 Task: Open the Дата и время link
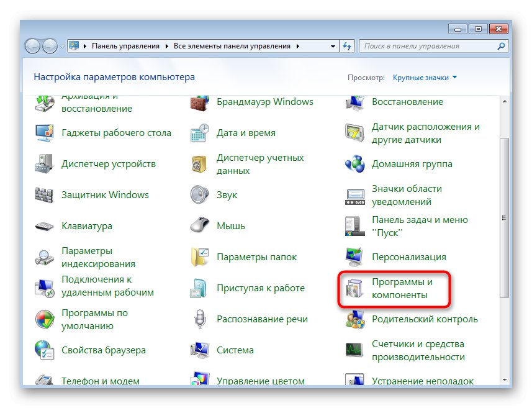pos(246,133)
